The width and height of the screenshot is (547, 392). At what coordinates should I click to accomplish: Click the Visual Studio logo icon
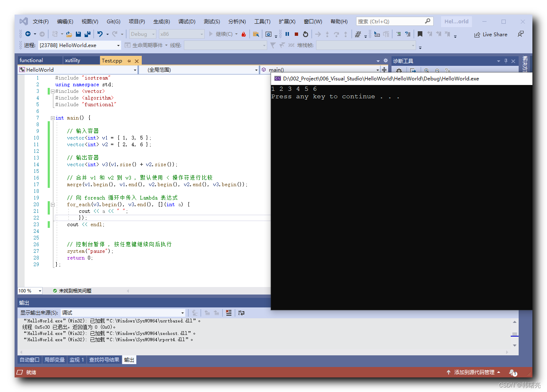click(24, 21)
